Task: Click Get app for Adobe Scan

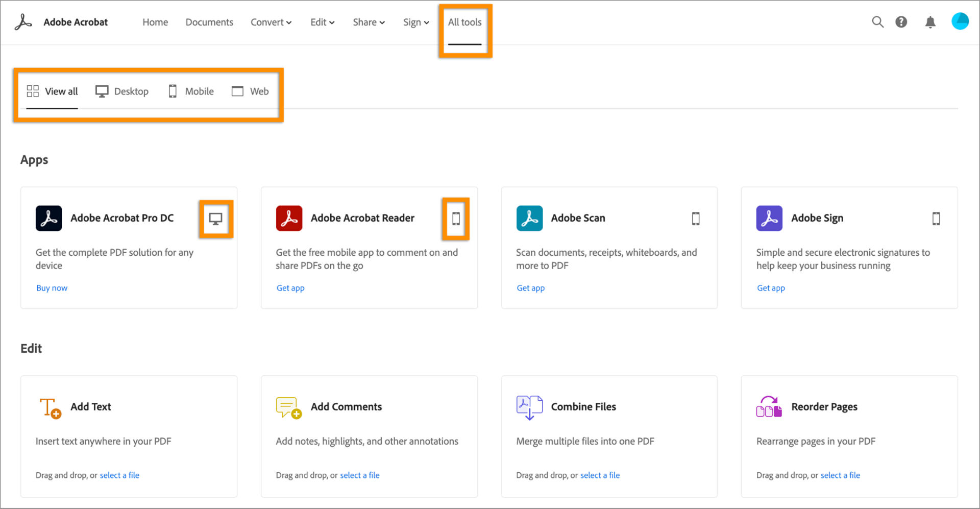Action: [531, 288]
